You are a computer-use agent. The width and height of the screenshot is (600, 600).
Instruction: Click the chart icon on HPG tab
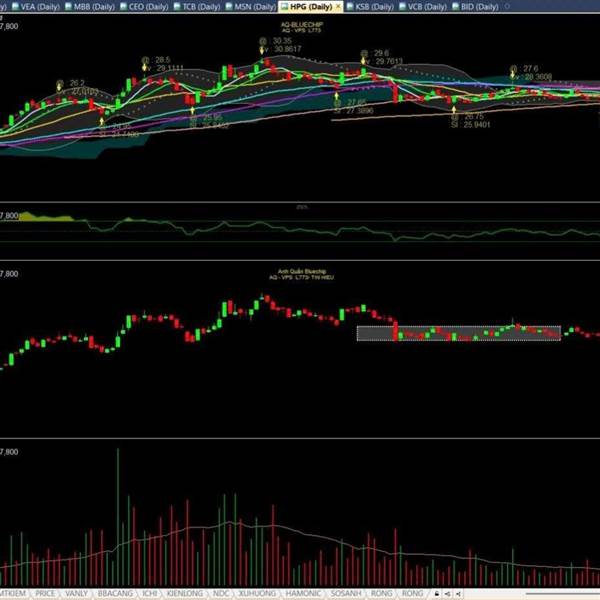[285, 7]
